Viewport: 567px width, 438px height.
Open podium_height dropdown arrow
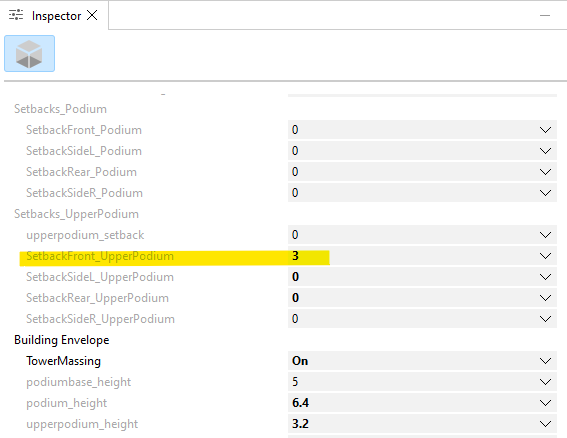point(545,403)
